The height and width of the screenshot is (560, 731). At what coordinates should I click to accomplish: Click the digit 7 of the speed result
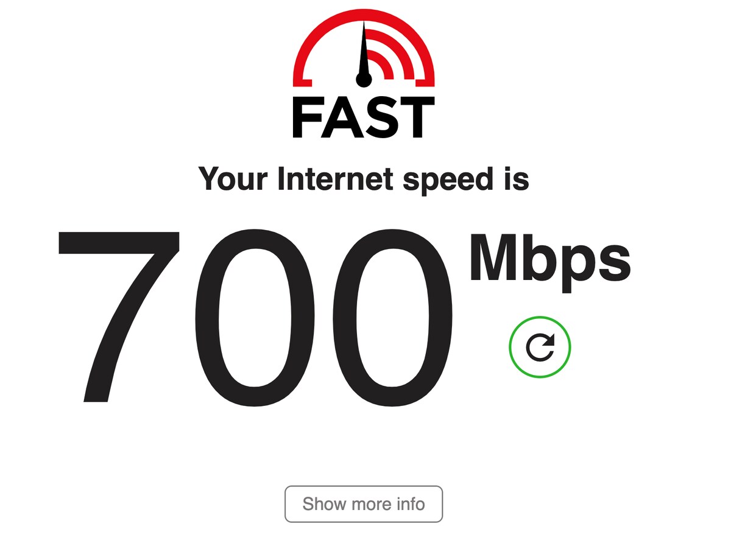118,317
